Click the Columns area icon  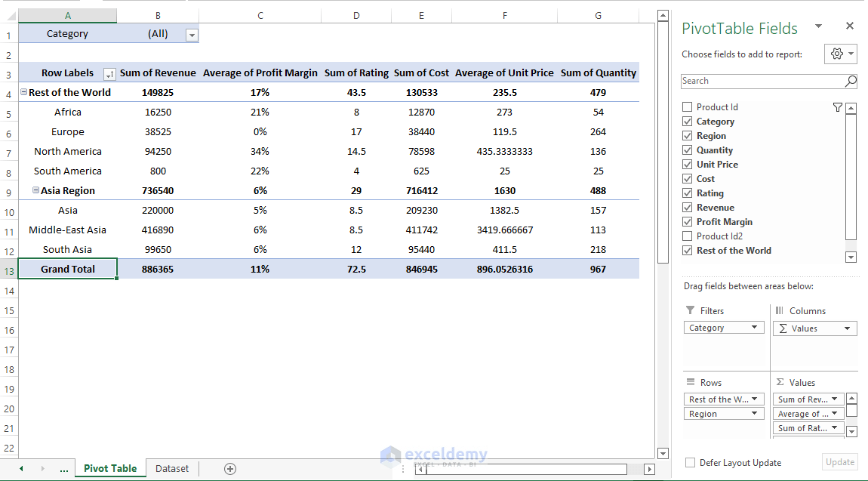pyautogui.click(x=780, y=310)
